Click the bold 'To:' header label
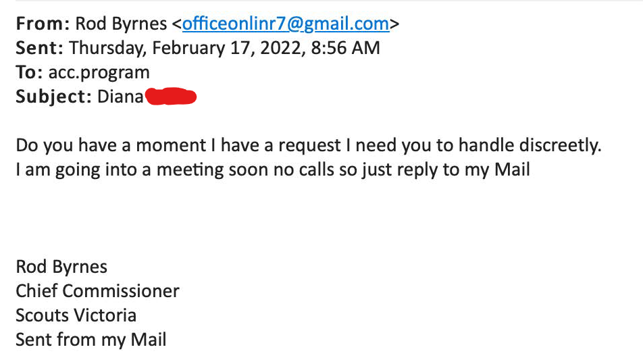Viewport: 643px width, 364px height. tap(29, 72)
